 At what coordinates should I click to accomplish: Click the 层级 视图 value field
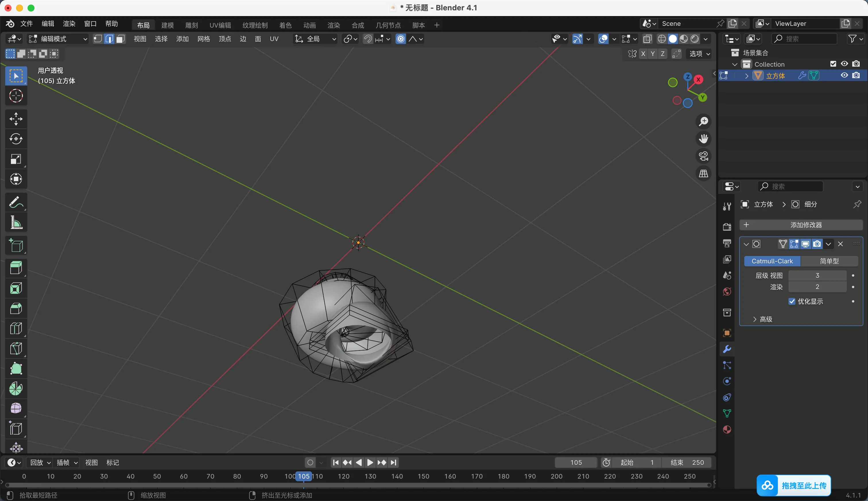(817, 275)
